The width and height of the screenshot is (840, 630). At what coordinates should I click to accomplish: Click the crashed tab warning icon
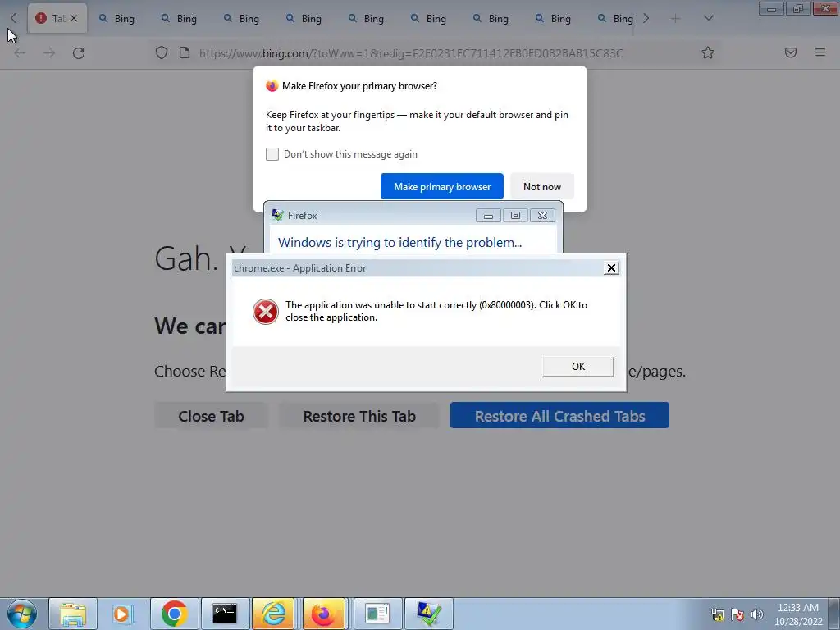(x=41, y=18)
